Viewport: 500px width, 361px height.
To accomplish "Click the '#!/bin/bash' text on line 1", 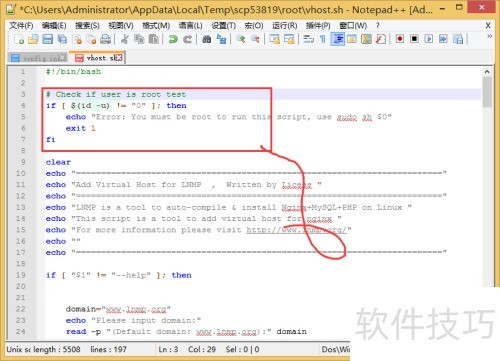I will [73, 71].
